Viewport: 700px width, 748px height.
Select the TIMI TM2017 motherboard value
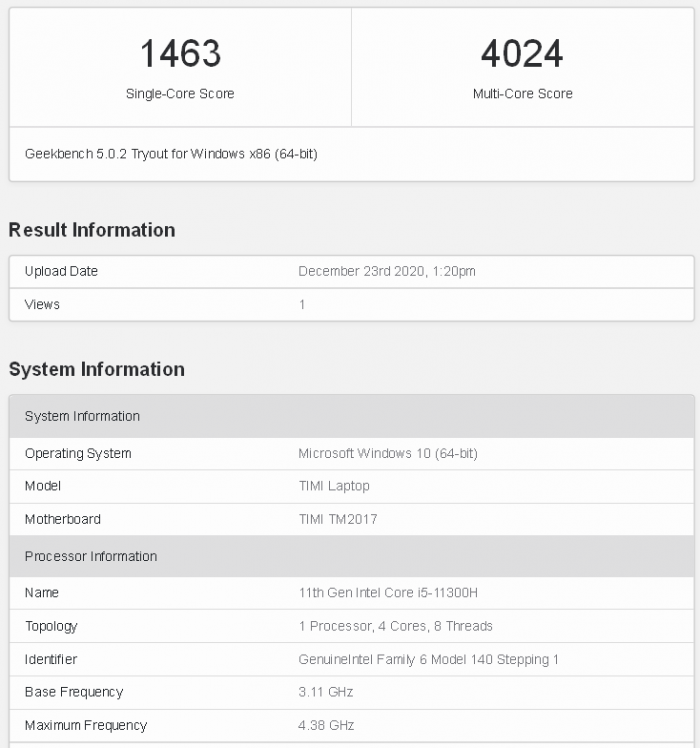(338, 519)
